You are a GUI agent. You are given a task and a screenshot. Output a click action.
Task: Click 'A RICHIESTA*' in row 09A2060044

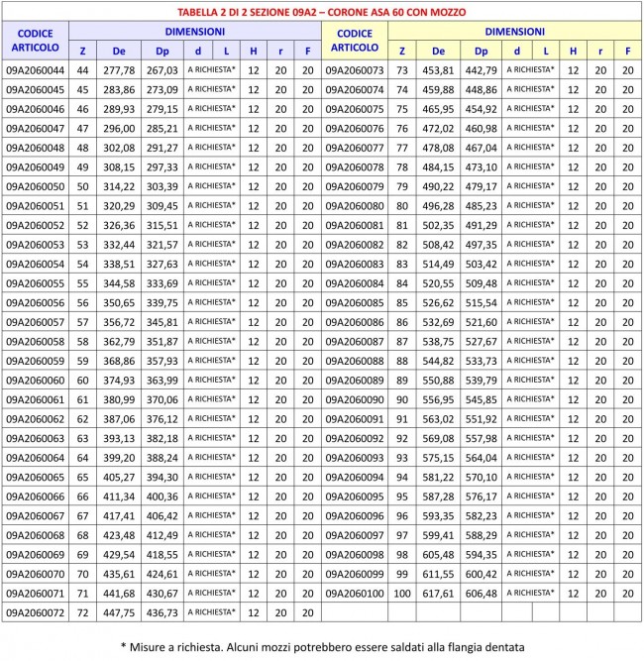(x=212, y=70)
